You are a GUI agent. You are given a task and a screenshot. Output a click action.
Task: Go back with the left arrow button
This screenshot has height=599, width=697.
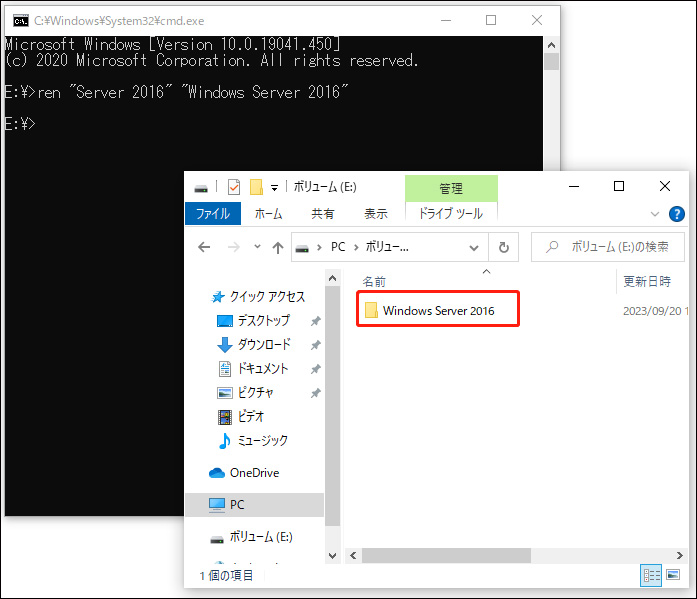click(x=204, y=247)
